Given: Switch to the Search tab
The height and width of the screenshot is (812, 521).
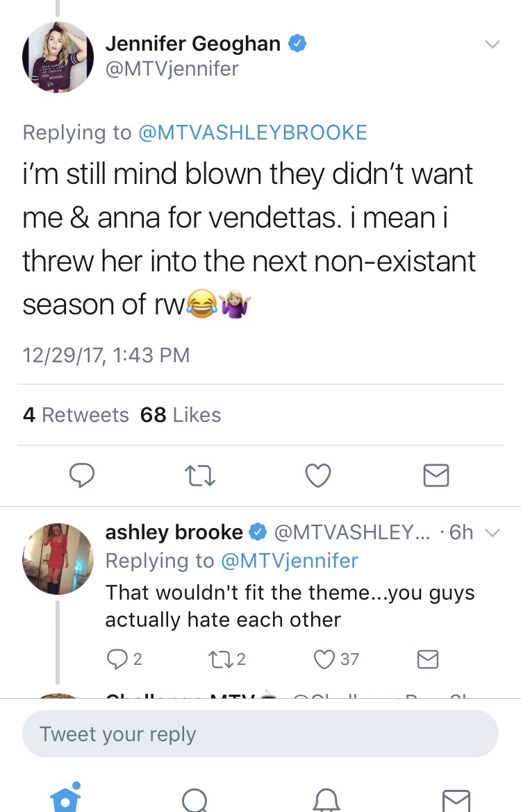Looking at the screenshot, I should click(195, 800).
